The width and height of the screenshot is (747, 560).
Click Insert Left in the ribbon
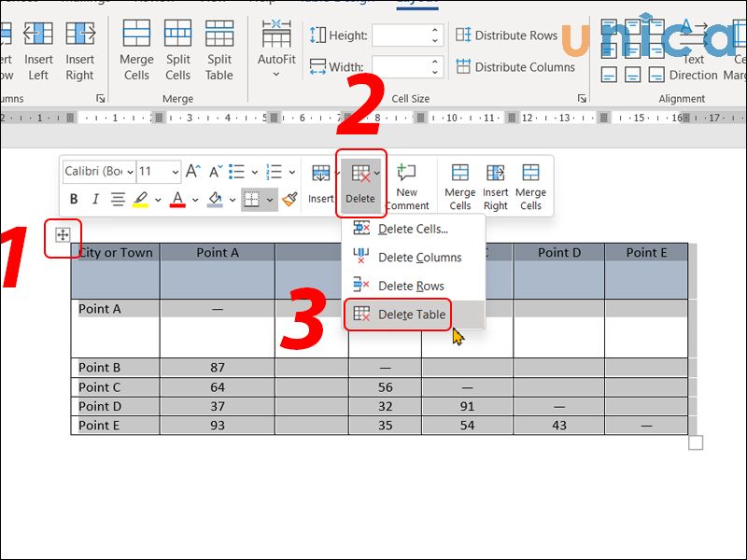point(38,50)
